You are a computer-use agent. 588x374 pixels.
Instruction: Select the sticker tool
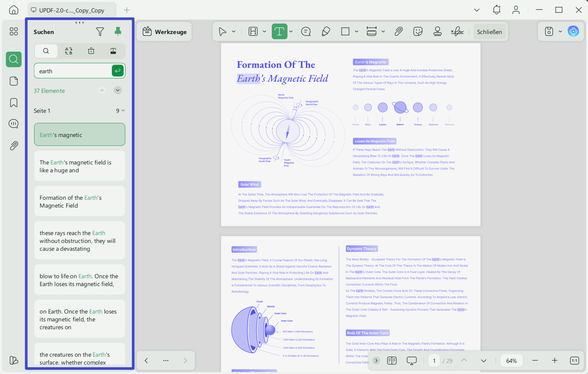point(418,32)
